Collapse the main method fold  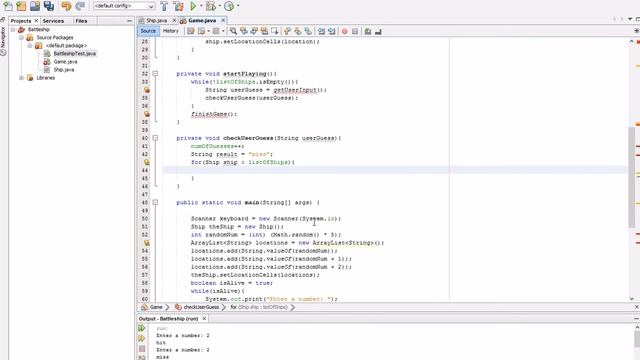155,202
